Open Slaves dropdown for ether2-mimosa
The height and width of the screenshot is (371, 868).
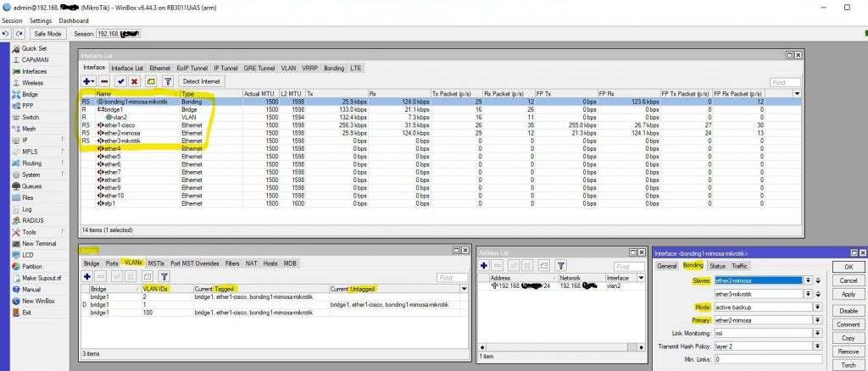pos(809,280)
